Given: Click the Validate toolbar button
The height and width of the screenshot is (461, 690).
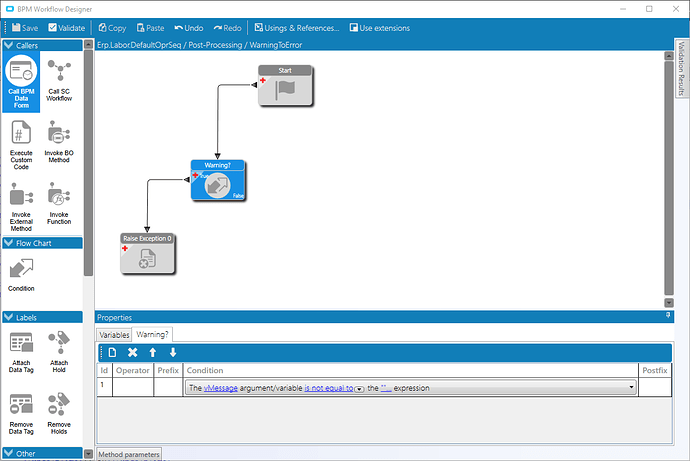Looking at the screenshot, I should click(x=66, y=28).
